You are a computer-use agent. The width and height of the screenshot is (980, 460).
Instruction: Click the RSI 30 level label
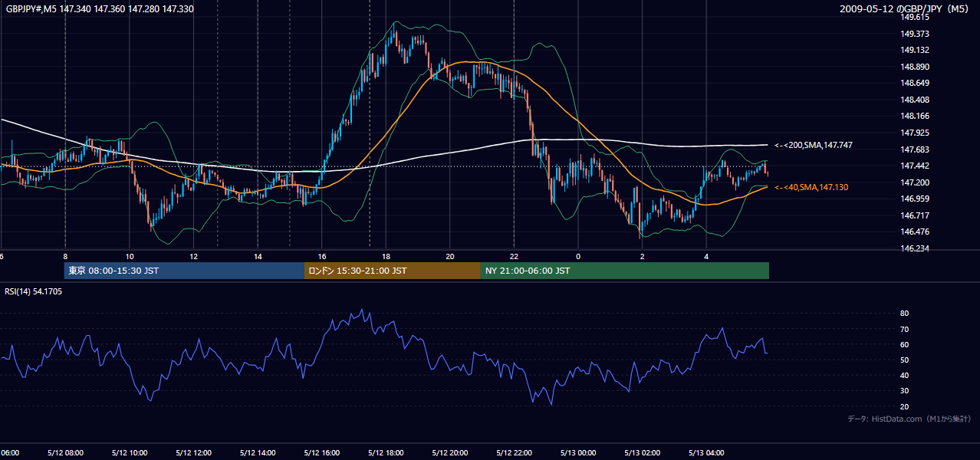point(905,391)
